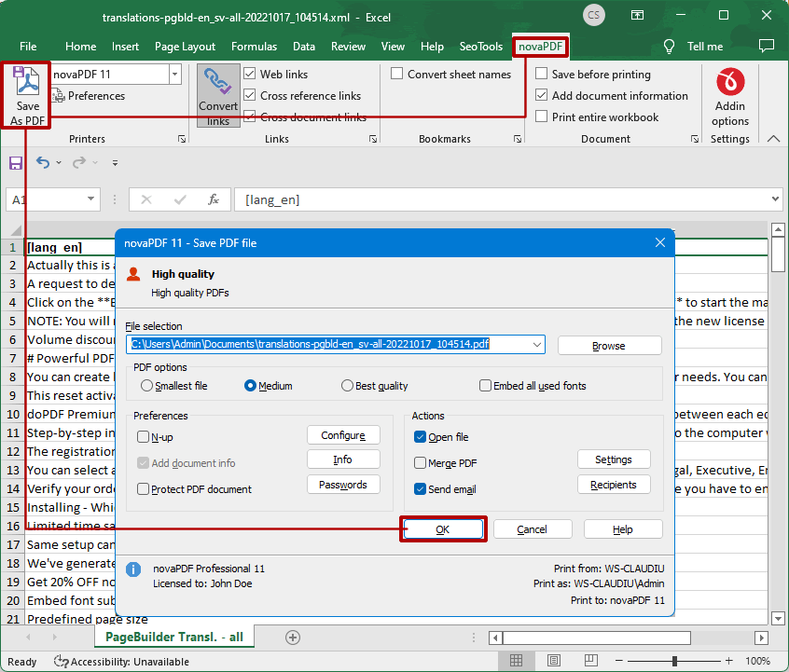
Task: Click the Passwords button
Action: click(x=343, y=485)
